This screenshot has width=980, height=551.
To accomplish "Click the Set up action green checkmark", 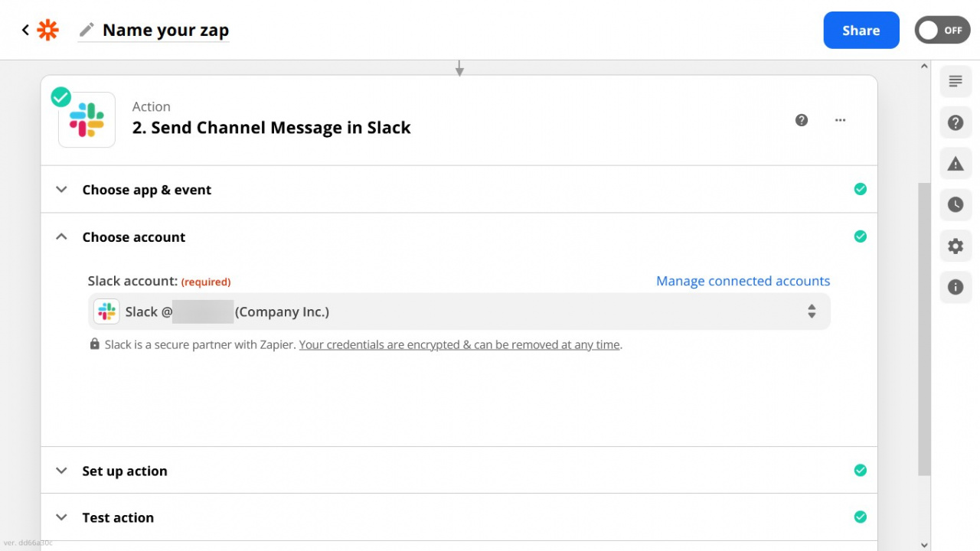I will click(861, 471).
